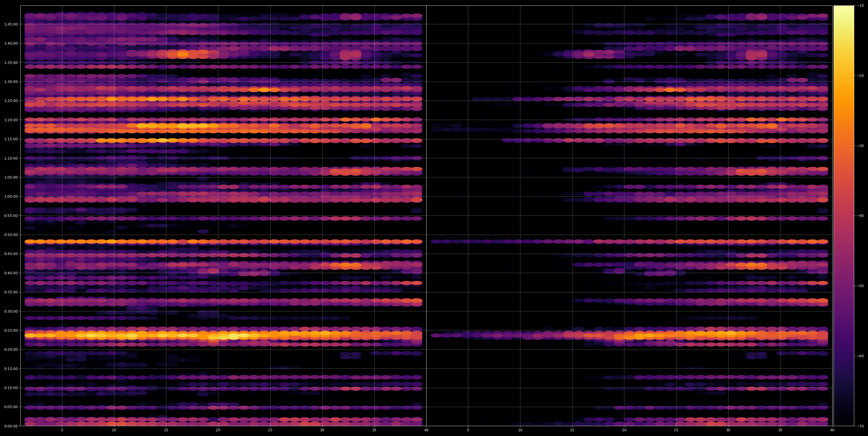The width and height of the screenshot is (868, 436).
Task: Click the 0:20:00 time axis label
Action: point(11,349)
